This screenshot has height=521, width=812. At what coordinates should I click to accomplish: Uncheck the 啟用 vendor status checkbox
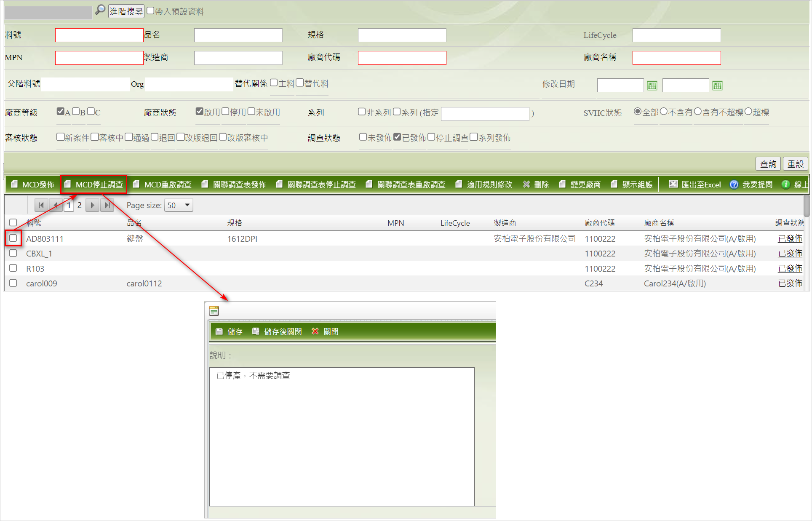point(200,111)
